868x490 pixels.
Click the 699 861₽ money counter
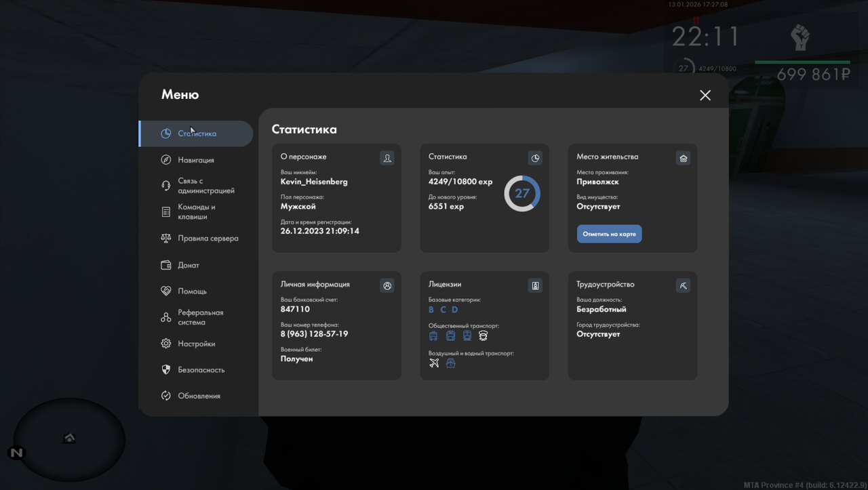pos(813,75)
